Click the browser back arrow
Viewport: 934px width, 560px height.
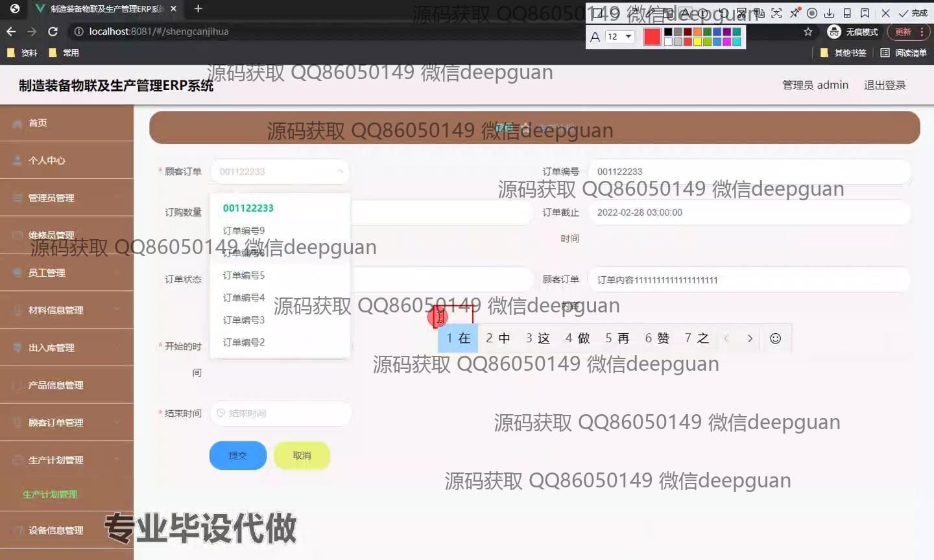point(11,31)
